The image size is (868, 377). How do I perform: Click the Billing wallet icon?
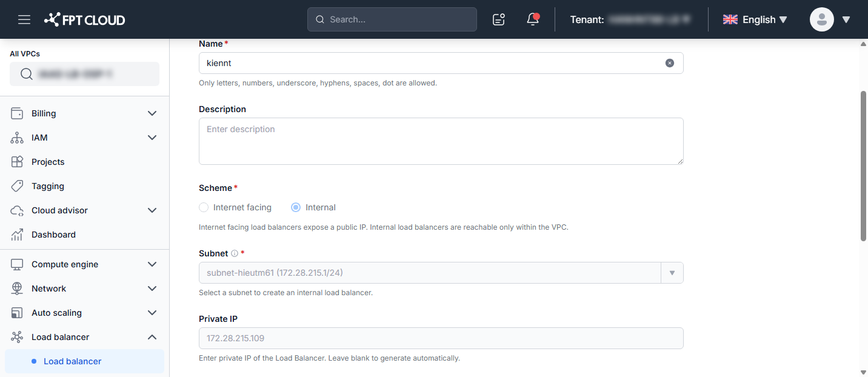click(17, 113)
